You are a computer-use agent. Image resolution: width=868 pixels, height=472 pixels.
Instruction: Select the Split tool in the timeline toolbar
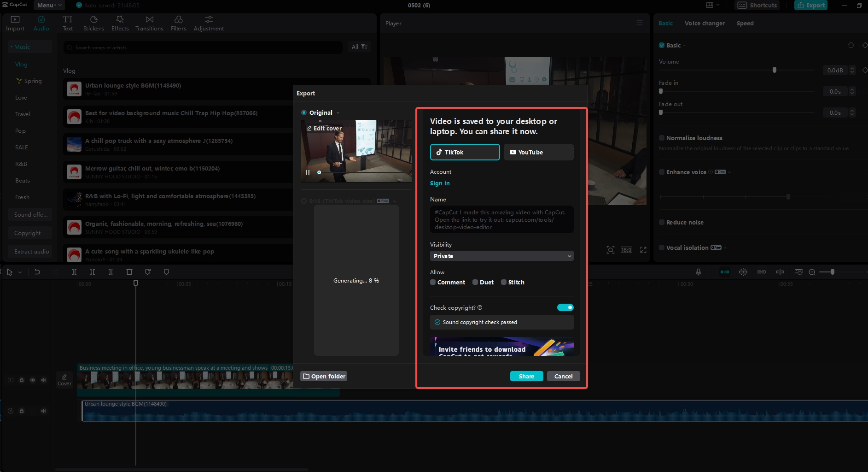click(x=74, y=272)
